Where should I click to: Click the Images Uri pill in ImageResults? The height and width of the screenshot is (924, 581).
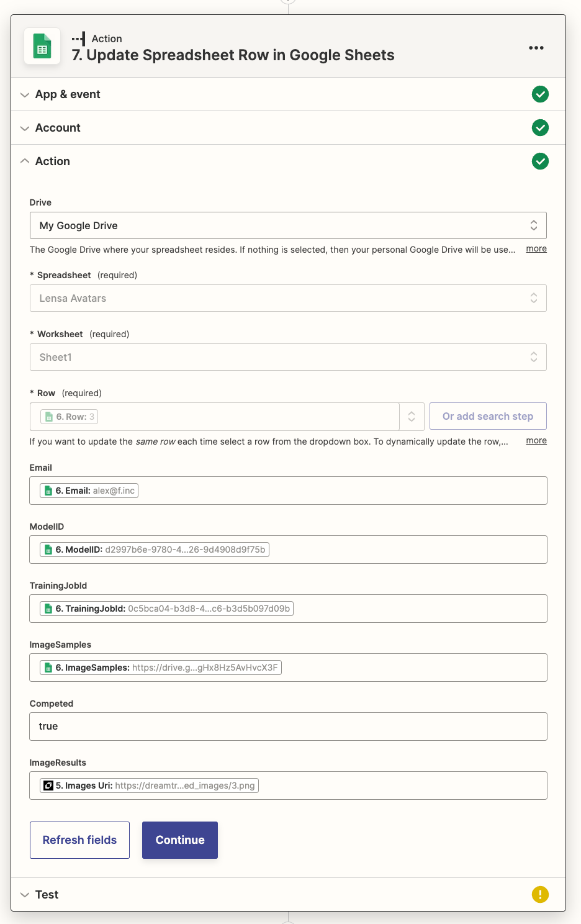(x=150, y=786)
